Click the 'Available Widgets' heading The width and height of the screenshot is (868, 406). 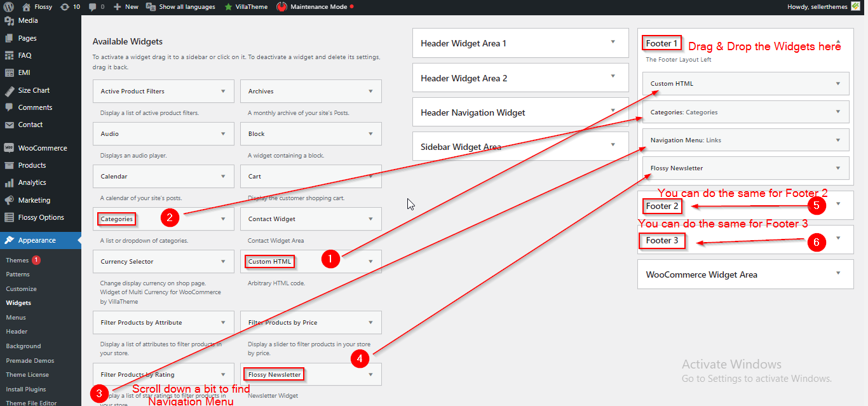click(128, 42)
